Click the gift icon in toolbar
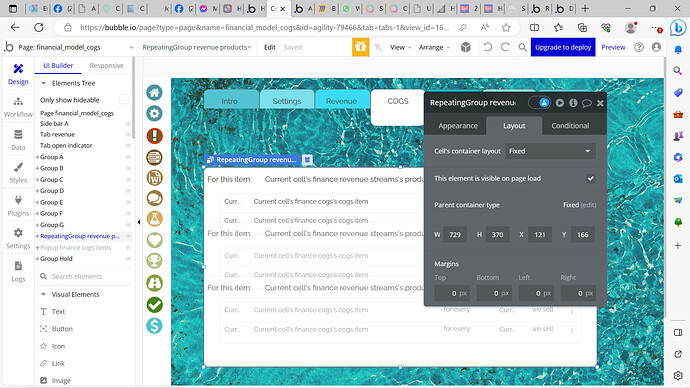690x388 pixels. pyautogui.click(x=360, y=47)
